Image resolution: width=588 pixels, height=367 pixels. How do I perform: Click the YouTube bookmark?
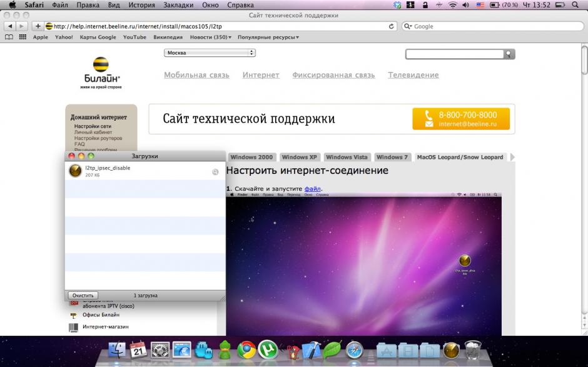134,37
